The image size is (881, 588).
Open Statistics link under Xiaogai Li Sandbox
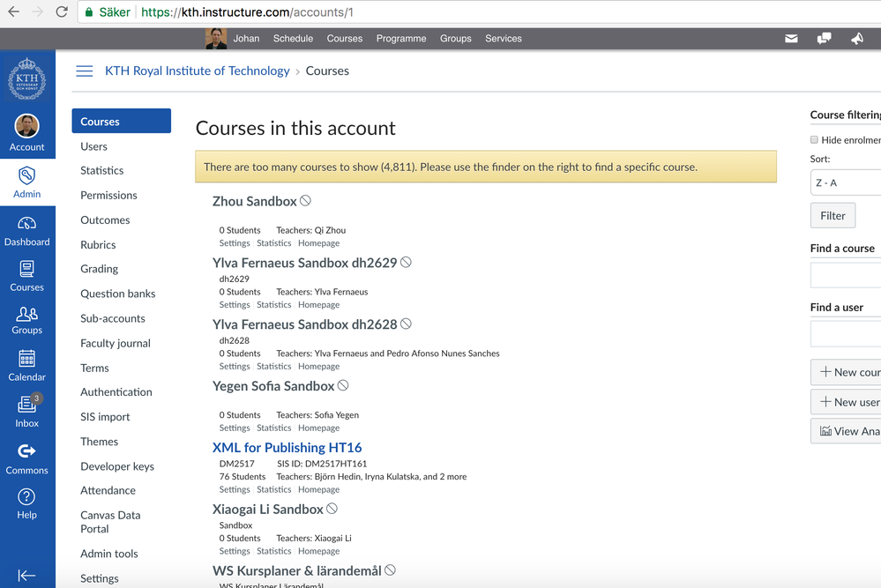coord(273,552)
